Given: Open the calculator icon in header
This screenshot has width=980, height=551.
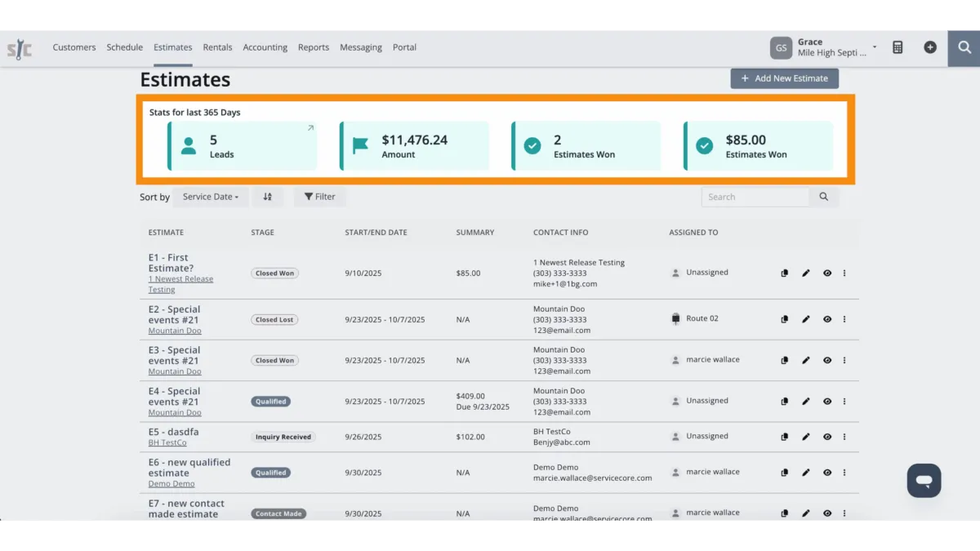Looking at the screenshot, I should tap(898, 47).
